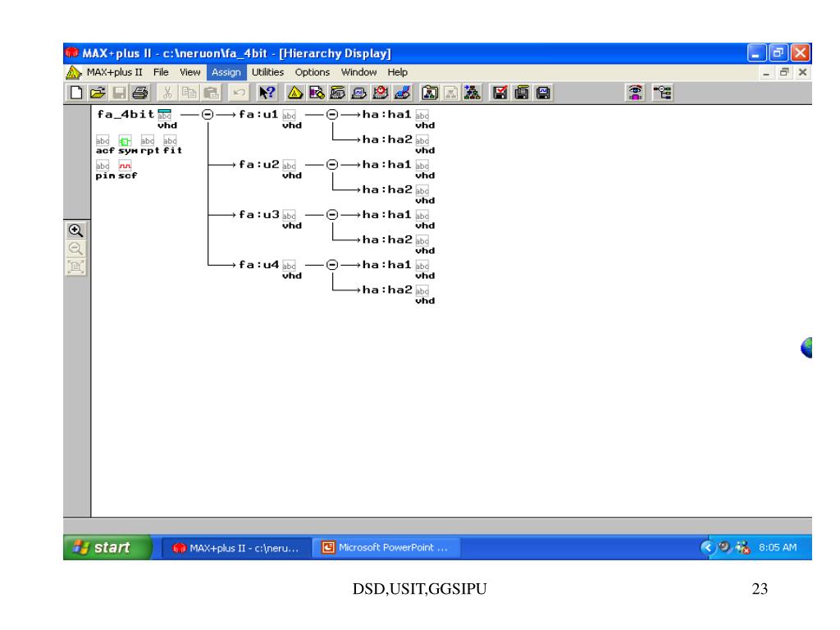
Task: Switch to Microsoft PowerPoint taskbar button
Action: 386,547
